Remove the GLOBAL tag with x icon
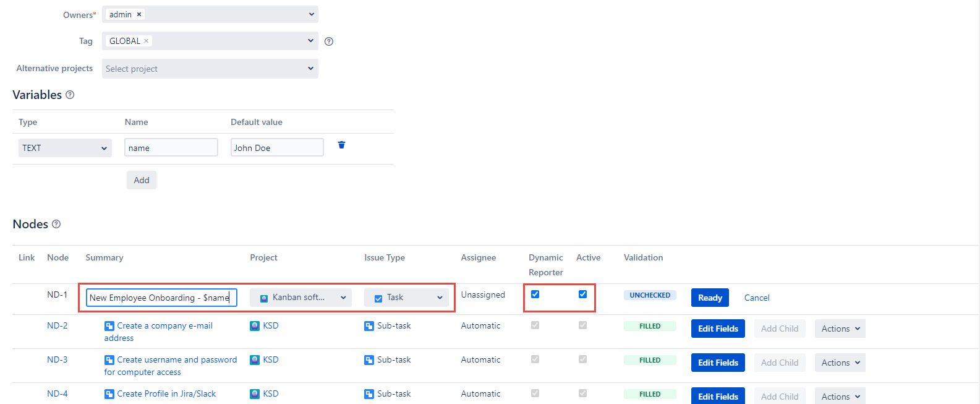 pyautogui.click(x=147, y=41)
